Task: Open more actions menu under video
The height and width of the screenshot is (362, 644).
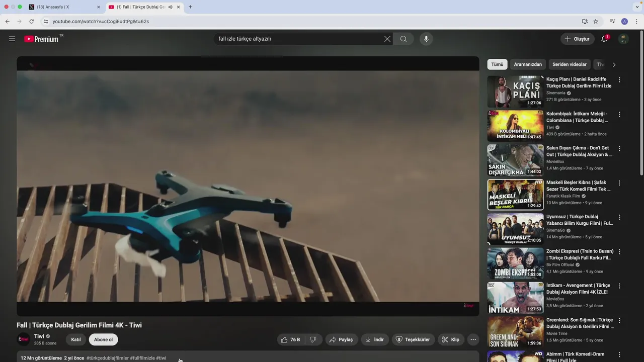Action: point(473,340)
